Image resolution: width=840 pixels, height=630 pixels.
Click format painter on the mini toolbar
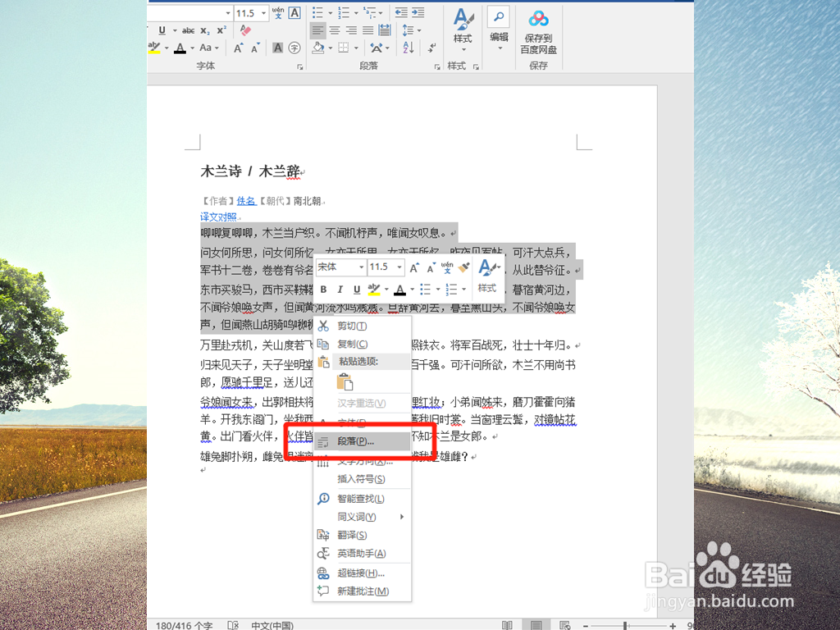[464, 267]
